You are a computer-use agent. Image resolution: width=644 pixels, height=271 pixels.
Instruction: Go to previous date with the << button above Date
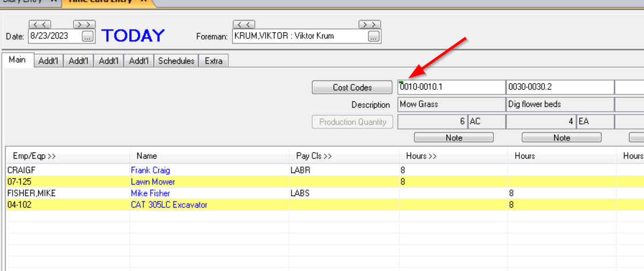click(x=40, y=25)
